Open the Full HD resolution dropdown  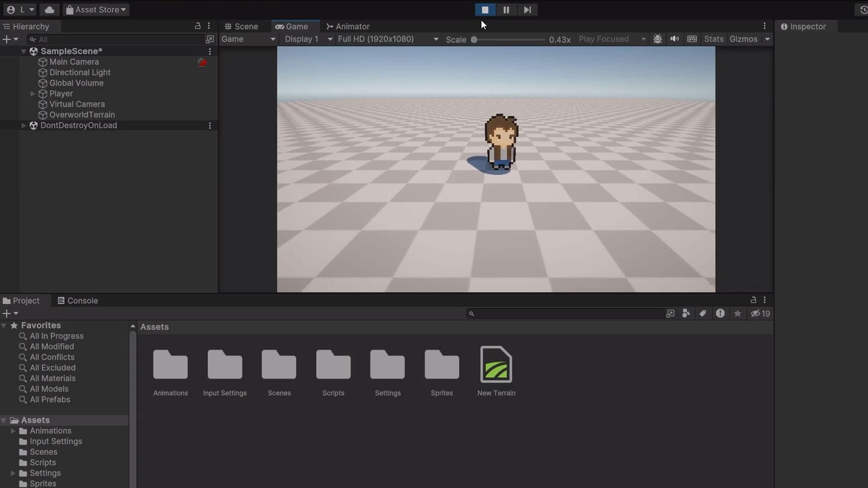pyautogui.click(x=388, y=39)
